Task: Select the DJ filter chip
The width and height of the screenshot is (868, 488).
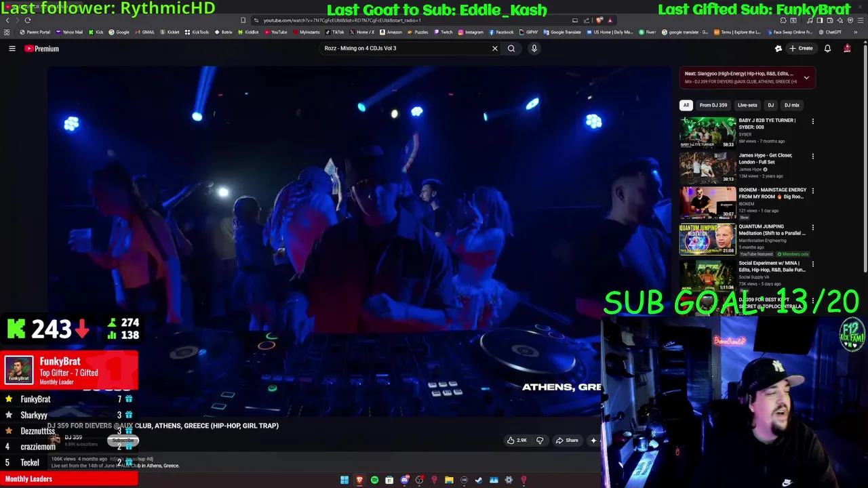Action: tap(770, 105)
